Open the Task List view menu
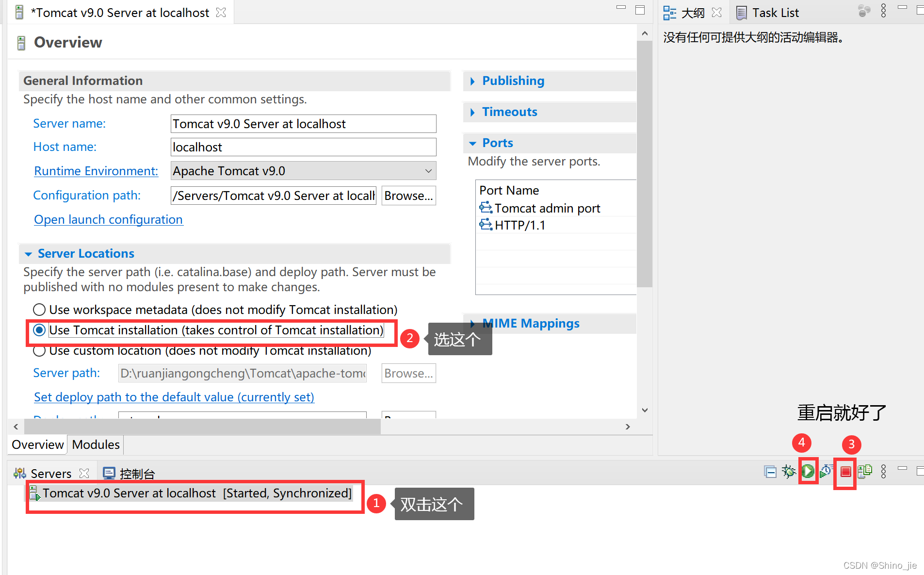This screenshot has height=575, width=924. click(x=883, y=11)
